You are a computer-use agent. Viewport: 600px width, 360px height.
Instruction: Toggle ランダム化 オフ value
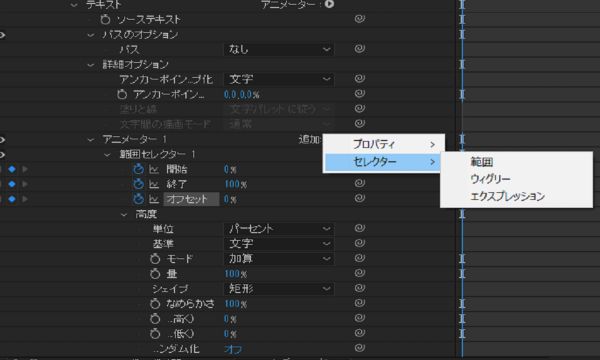point(233,349)
